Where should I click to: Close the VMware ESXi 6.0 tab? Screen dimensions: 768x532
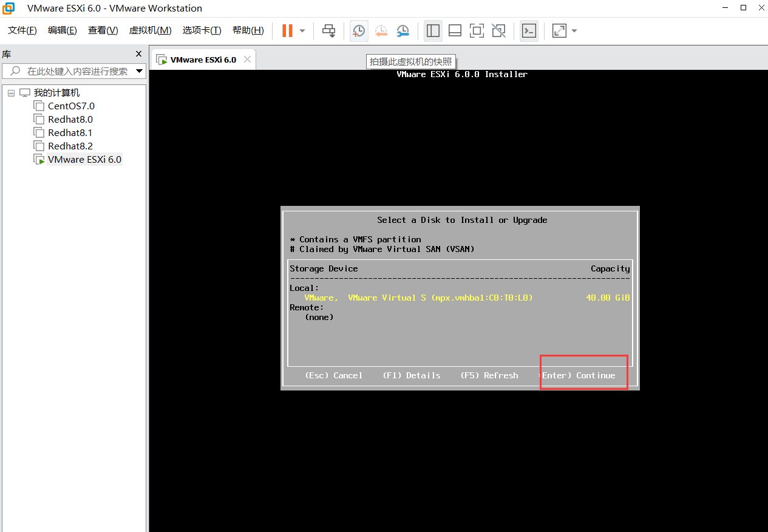(247, 60)
